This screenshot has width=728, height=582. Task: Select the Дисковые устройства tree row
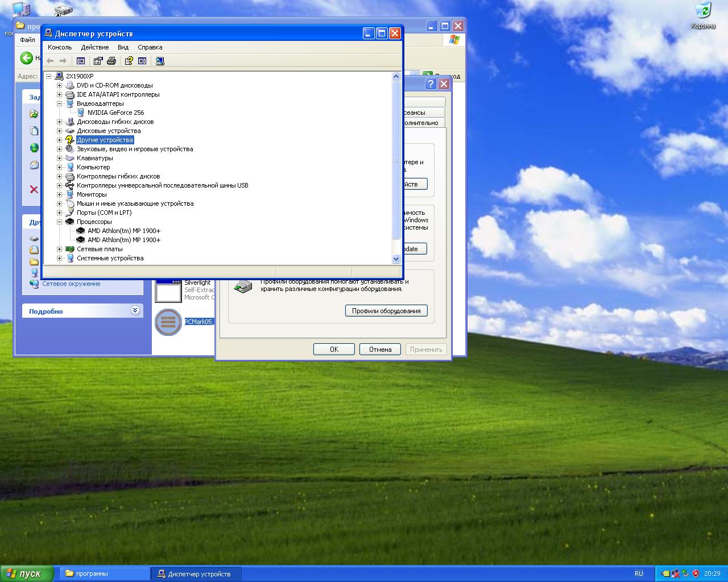pyautogui.click(x=109, y=131)
